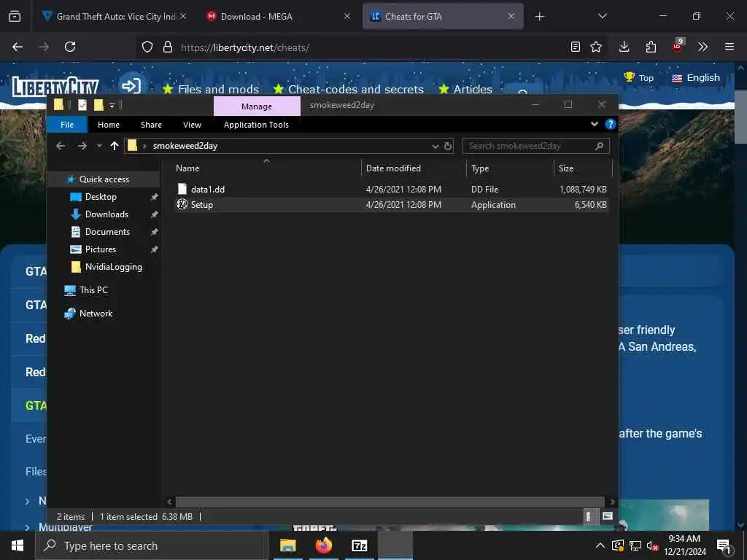Click the Search smokeweed2day field

(x=535, y=146)
